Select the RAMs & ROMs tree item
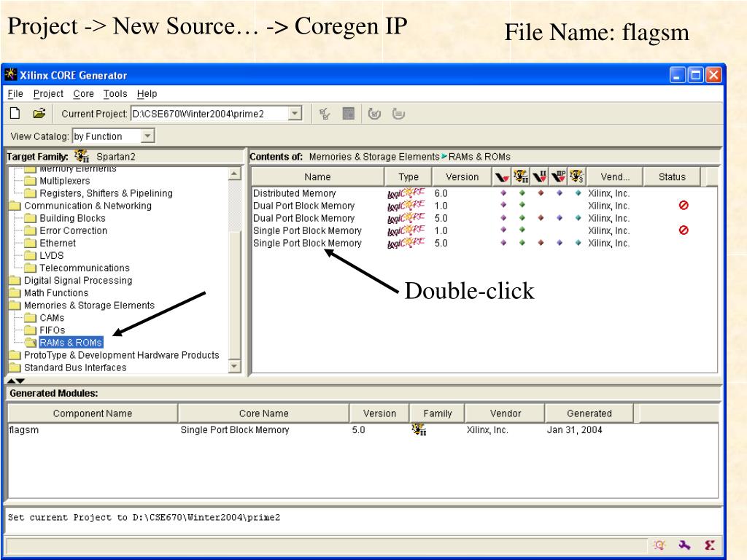Screen dimensions: 747x560 pos(71,343)
